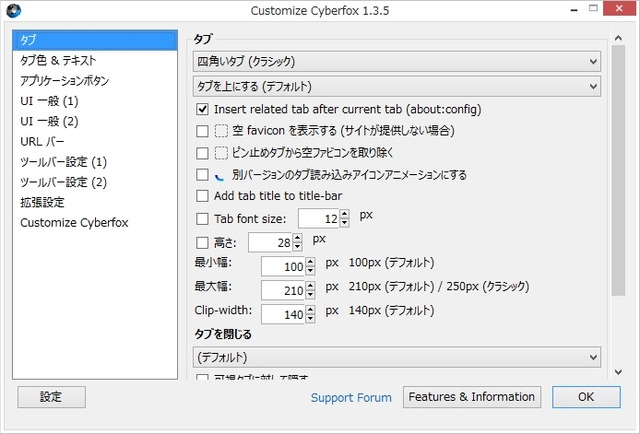Decrease Clip-width value with down arrow
This screenshot has height=434, width=640.
(x=311, y=318)
